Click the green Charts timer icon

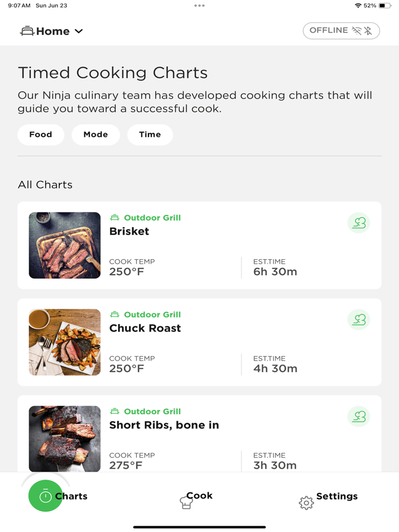46,496
